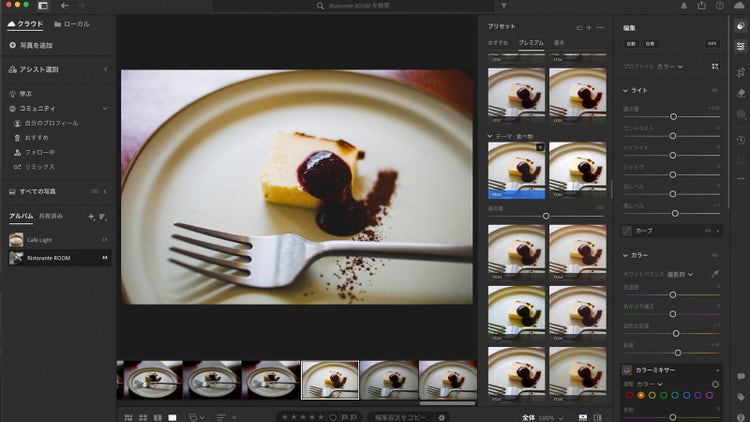750x422 pixels.
Task: Collapse the コミュニティ section
Action: tap(106, 108)
